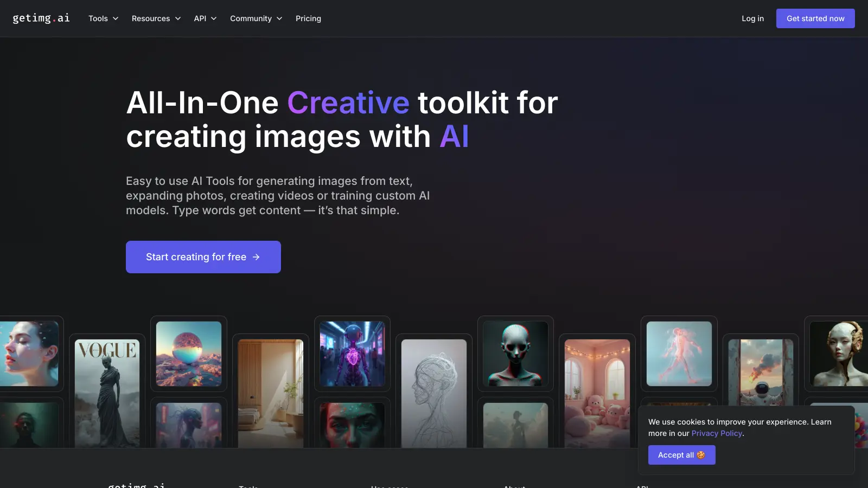Click the rainbow sphere landscape thumbnail
The width and height of the screenshot is (868, 488).
(x=188, y=354)
